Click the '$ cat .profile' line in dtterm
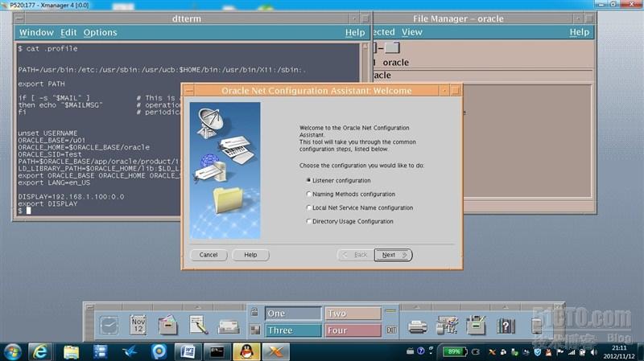The image size is (644, 361). (47, 48)
